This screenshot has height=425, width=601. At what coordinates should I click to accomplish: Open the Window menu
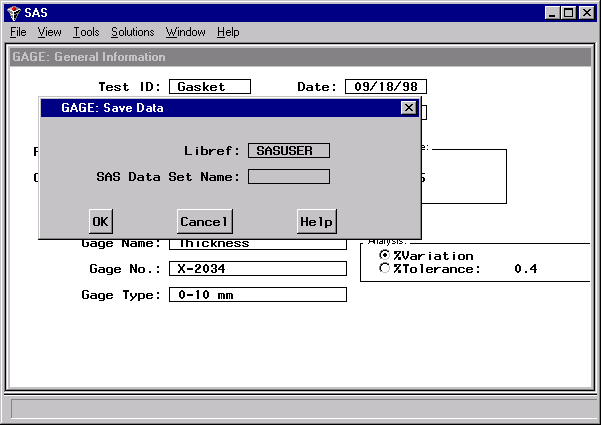[186, 32]
